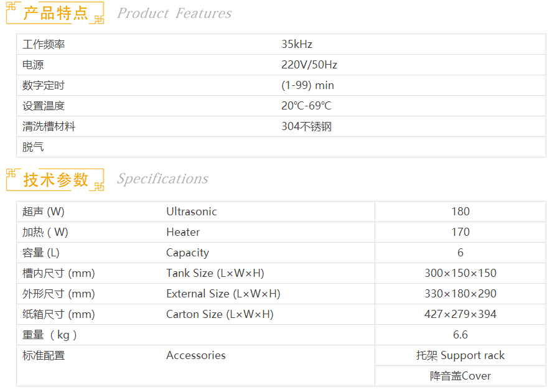Select the 托架 Support rack cell
This screenshot has height=392, width=560.
tap(460, 355)
